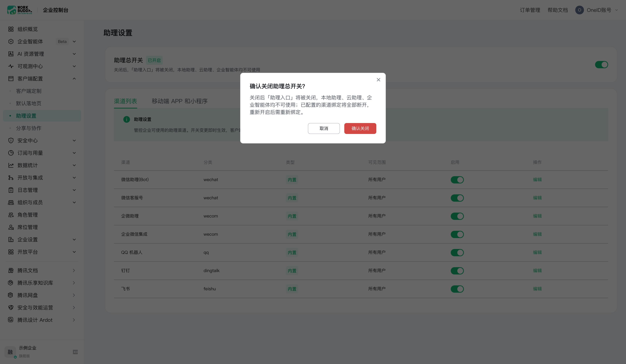Click the 日志管理 clipboard icon
626x364 pixels.
click(11, 190)
